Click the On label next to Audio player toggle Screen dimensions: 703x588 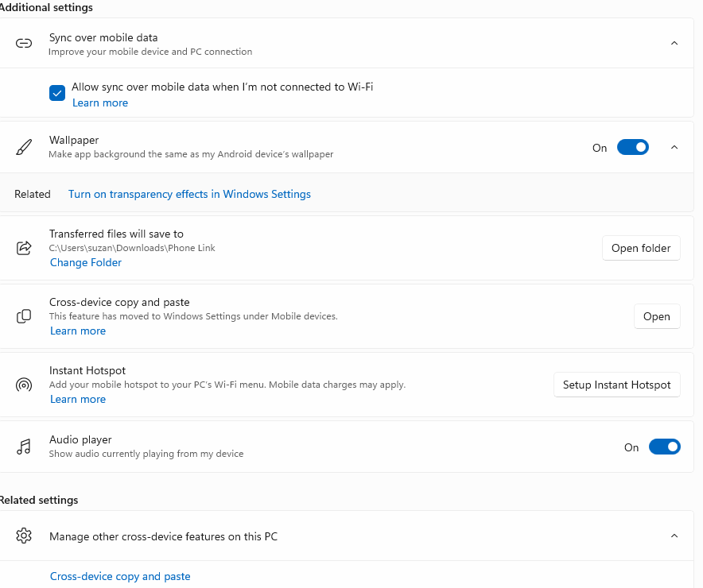pos(631,448)
